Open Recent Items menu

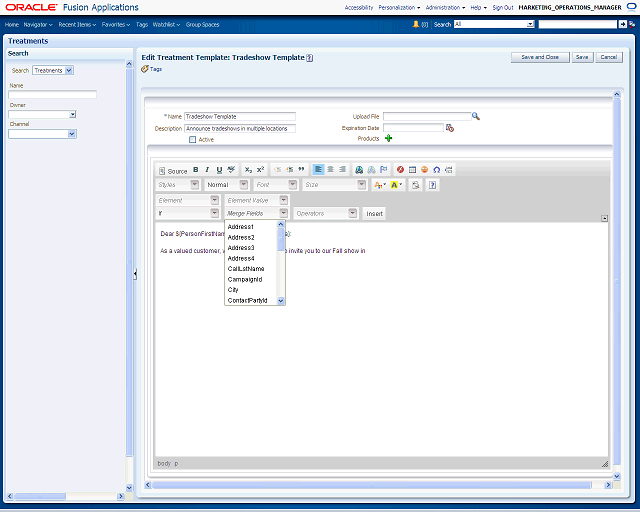(77, 24)
